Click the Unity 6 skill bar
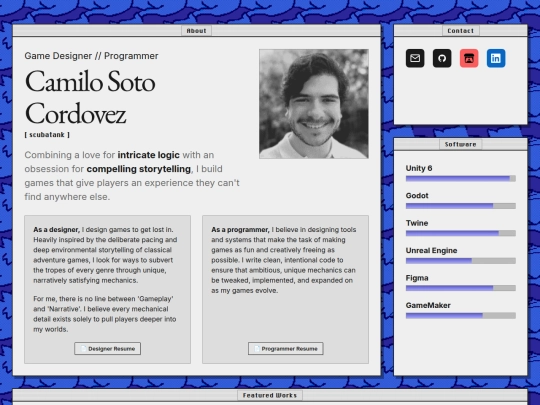The width and height of the screenshot is (540, 405). pyautogui.click(x=461, y=178)
